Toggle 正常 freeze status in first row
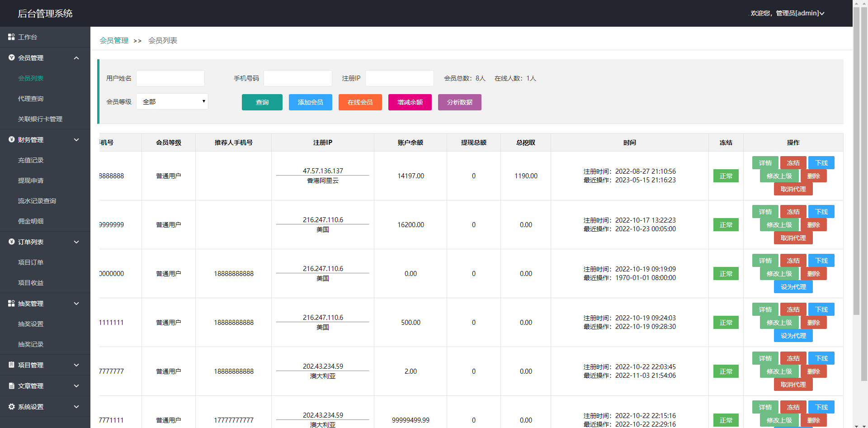 [726, 176]
